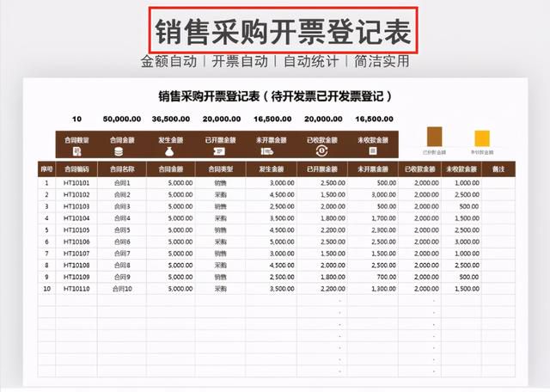
Task: Select the summary value 50,000.00
Action: pyautogui.click(x=122, y=119)
